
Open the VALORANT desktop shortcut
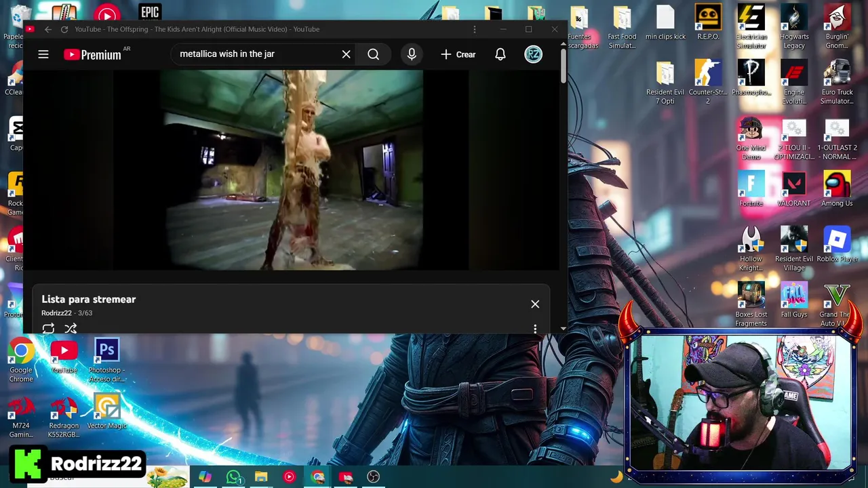click(x=793, y=189)
